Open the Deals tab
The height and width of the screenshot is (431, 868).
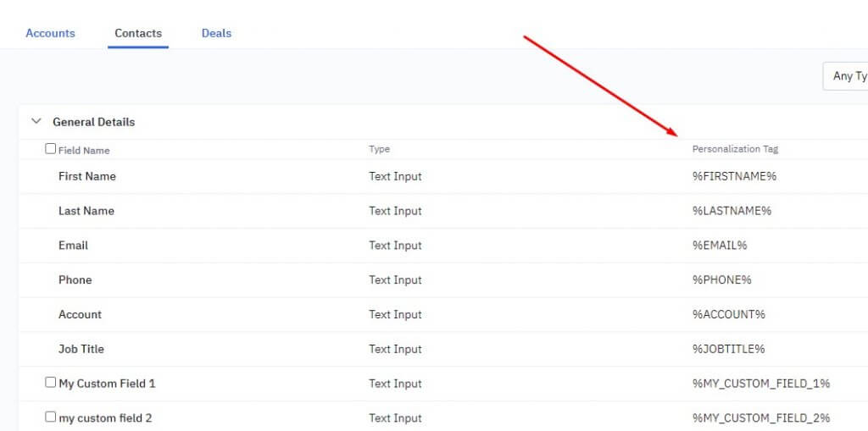point(216,33)
